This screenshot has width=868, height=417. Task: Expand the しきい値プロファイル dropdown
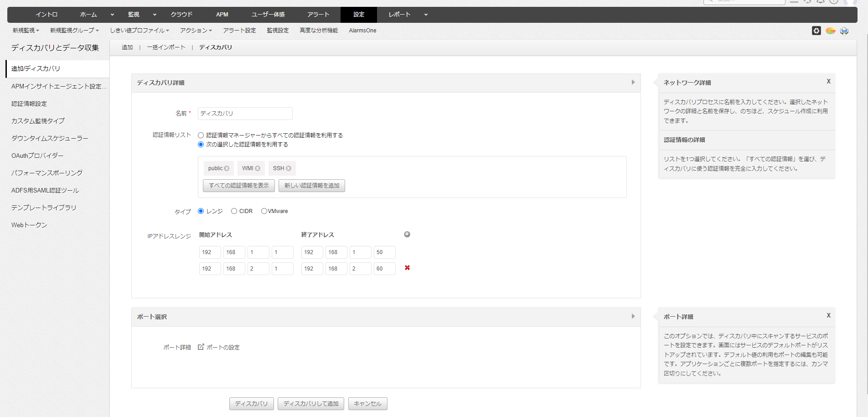pyautogui.click(x=139, y=31)
